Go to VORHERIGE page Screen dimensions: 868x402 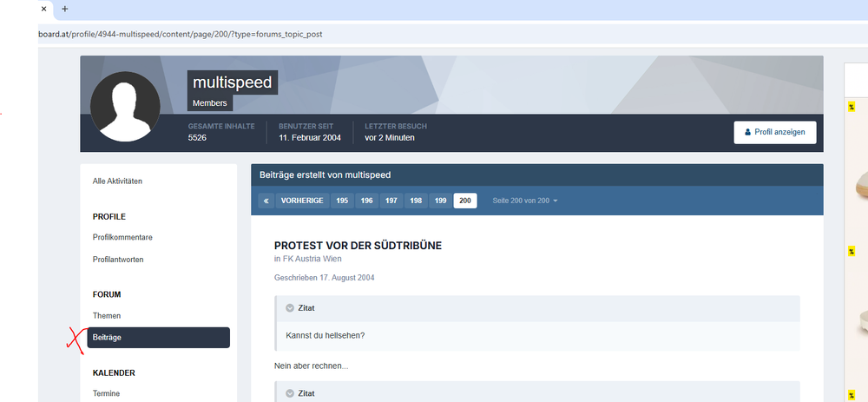tap(302, 201)
